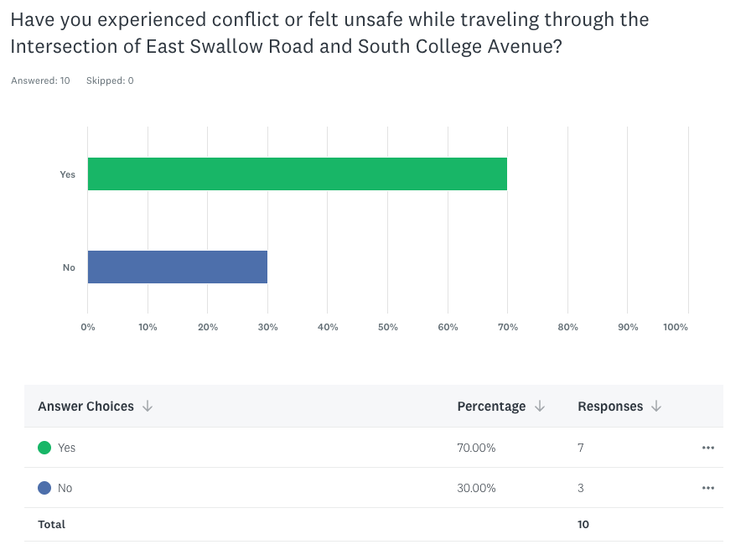
Task: Click the sort arrow beside Percentage
Action: (540, 407)
